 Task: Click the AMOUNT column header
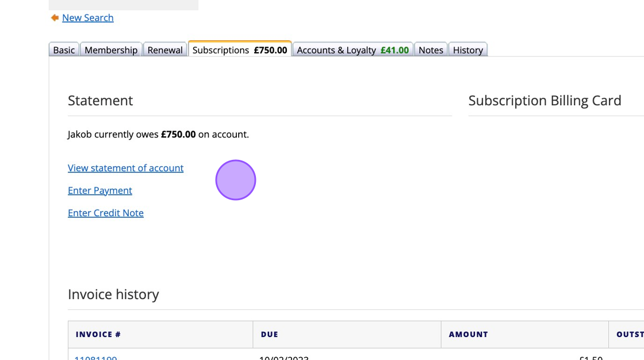(468, 334)
